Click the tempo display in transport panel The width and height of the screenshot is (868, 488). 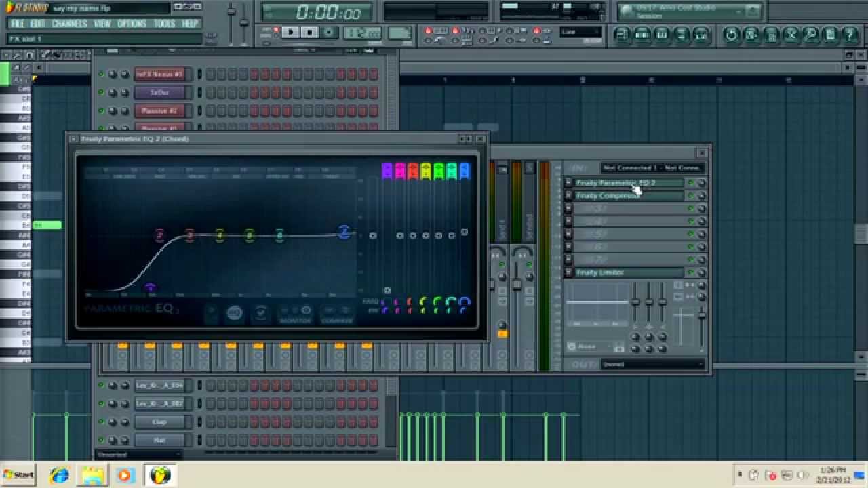363,33
